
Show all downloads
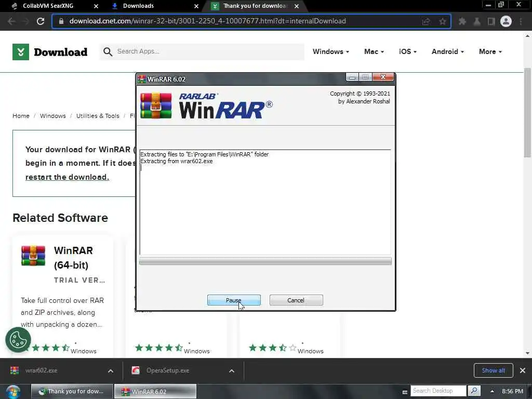[494, 370]
